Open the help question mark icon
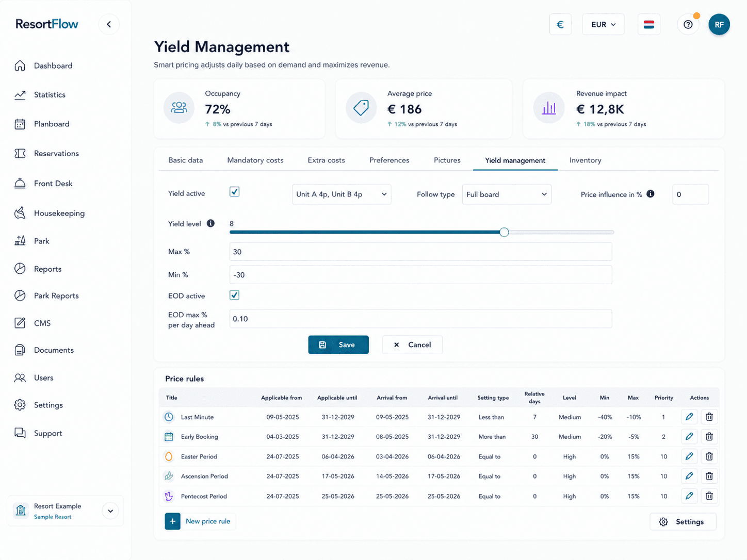The image size is (747, 560). [x=688, y=24]
